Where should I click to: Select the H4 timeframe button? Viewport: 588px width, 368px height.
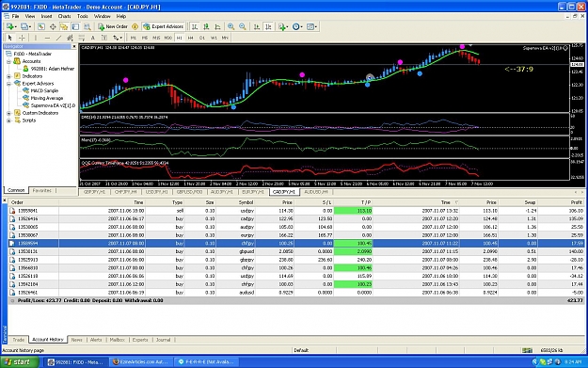(x=190, y=38)
